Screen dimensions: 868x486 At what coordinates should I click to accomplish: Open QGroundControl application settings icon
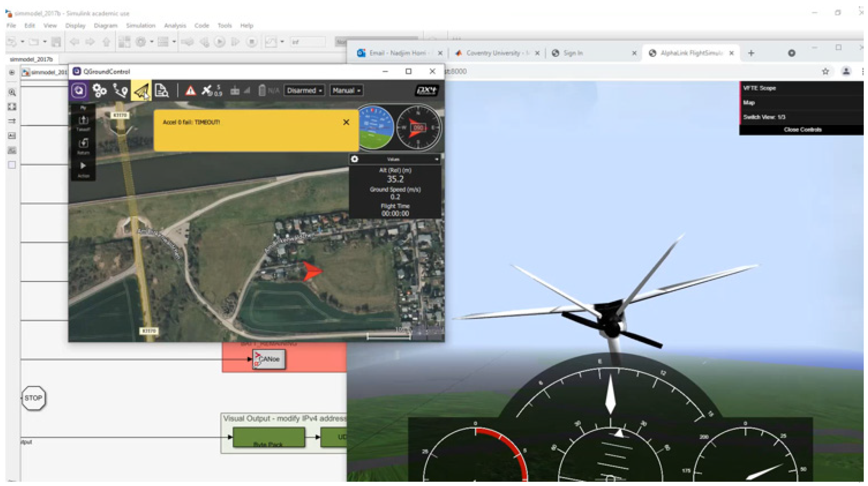coord(79,90)
